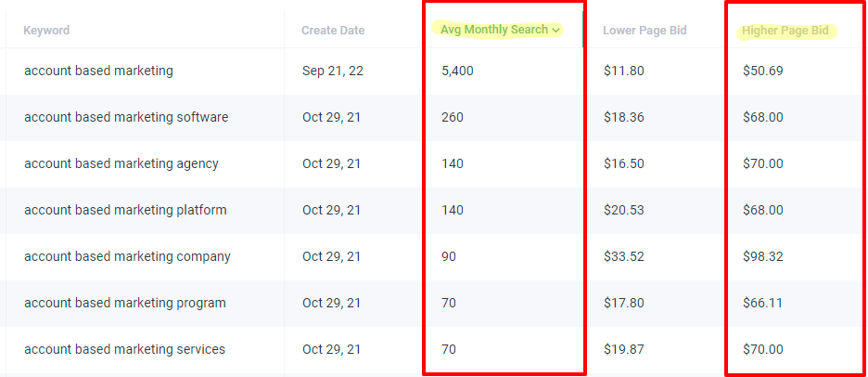Select keyword account based marketing company
Screen dimensions: 868x377
[x=127, y=256]
